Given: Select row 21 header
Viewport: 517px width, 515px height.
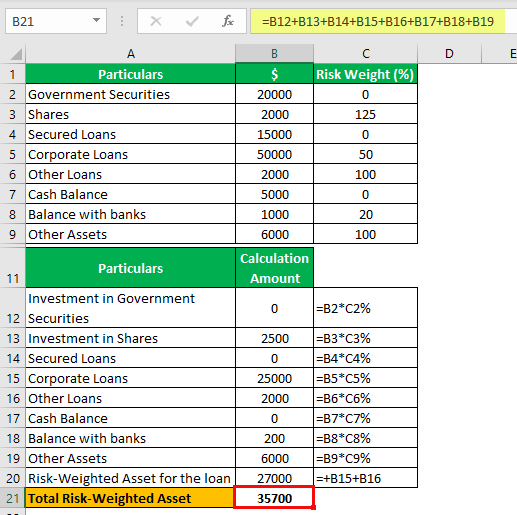Looking at the screenshot, I should 13,498.
